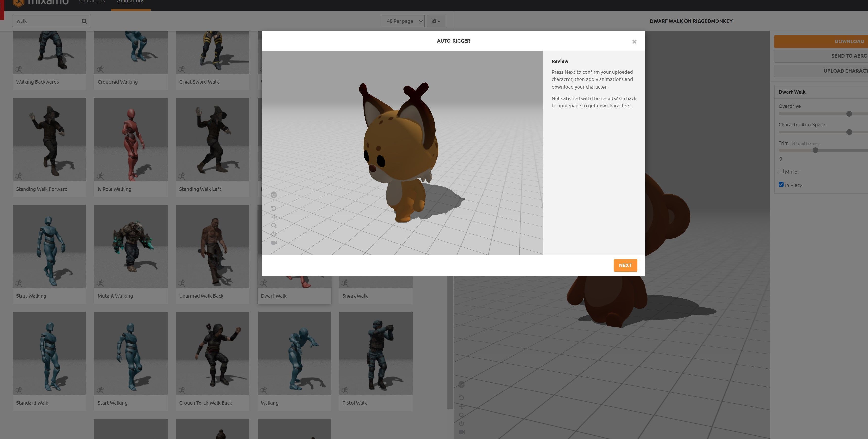The width and height of the screenshot is (868, 439).
Task: Click the trim start value 0
Action: pos(781,159)
